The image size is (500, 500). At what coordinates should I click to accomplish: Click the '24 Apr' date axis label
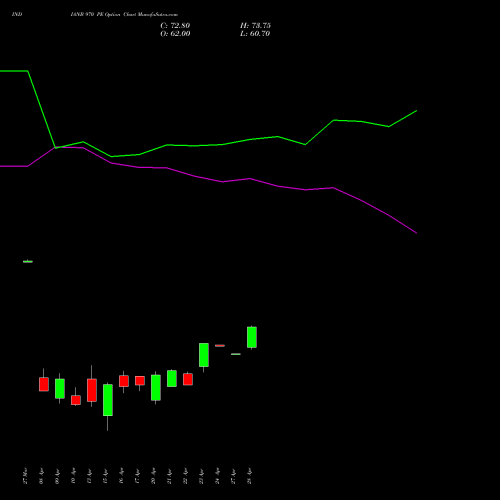click(217, 476)
